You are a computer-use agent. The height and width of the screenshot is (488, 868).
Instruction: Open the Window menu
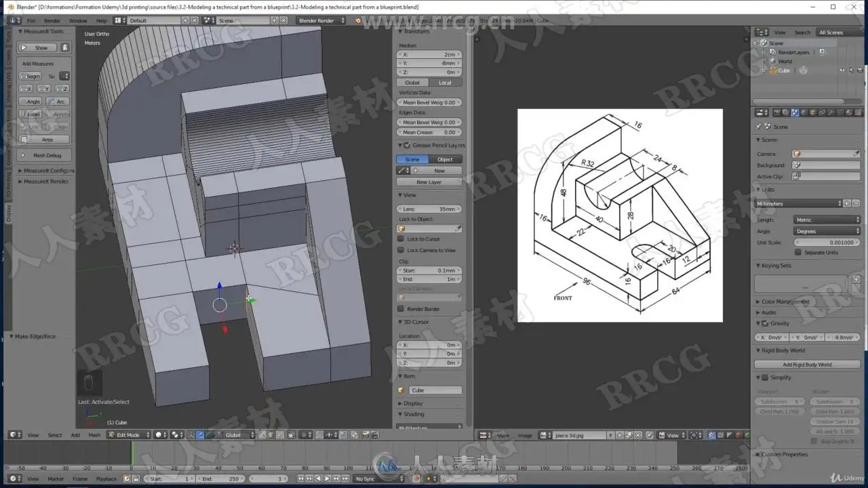pos(78,20)
